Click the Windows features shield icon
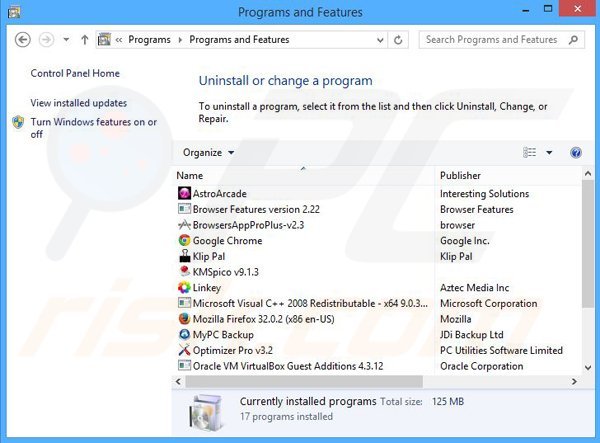The height and width of the screenshot is (443, 600). pos(18,122)
